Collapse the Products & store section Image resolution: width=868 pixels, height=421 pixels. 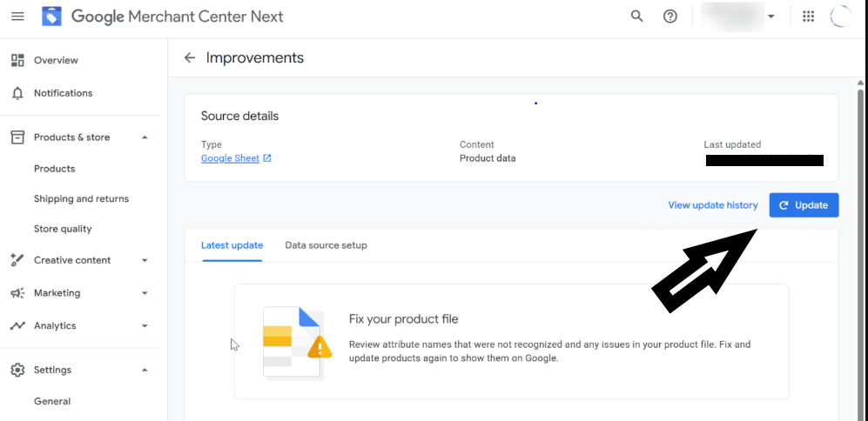point(145,137)
